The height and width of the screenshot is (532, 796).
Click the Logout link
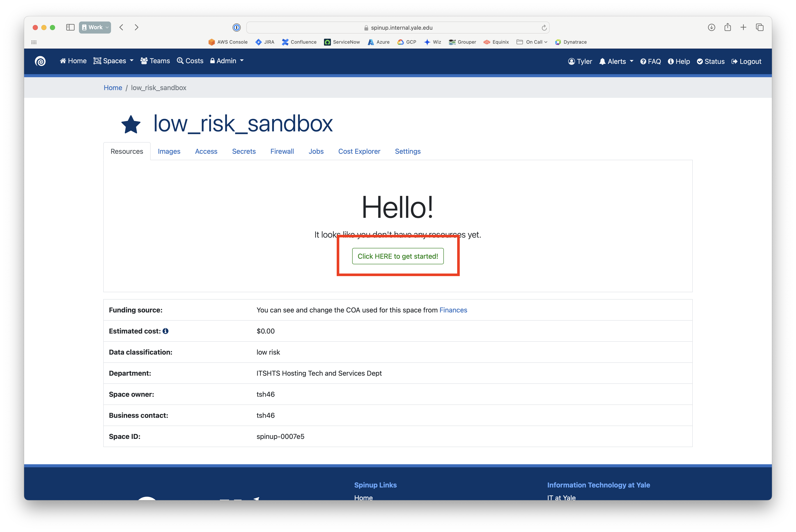pos(747,62)
